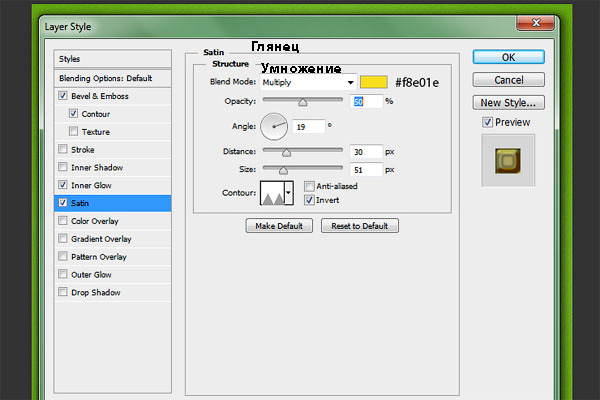
Task: Uncheck the Satin style checkbox
Action: coord(63,202)
